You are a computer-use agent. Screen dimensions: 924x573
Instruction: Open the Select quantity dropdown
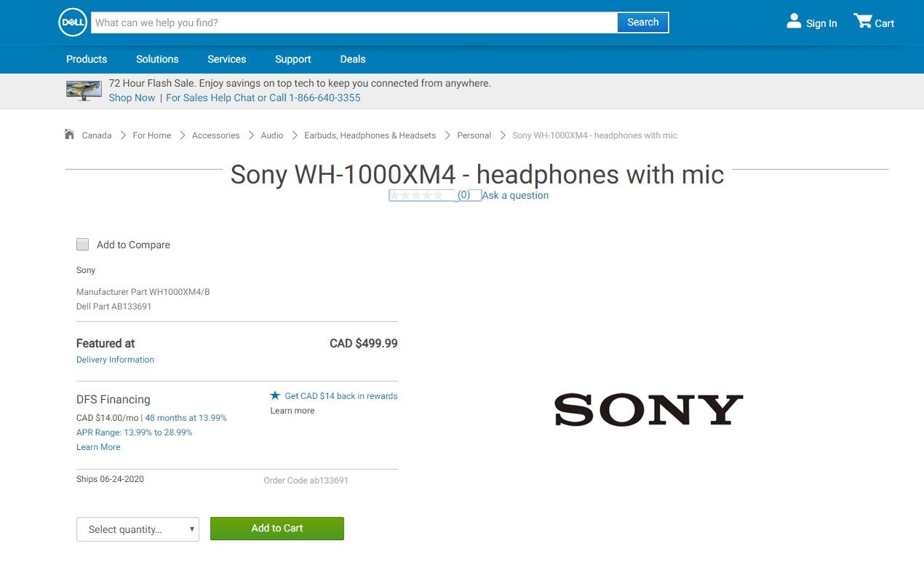click(x=138, y=529)
